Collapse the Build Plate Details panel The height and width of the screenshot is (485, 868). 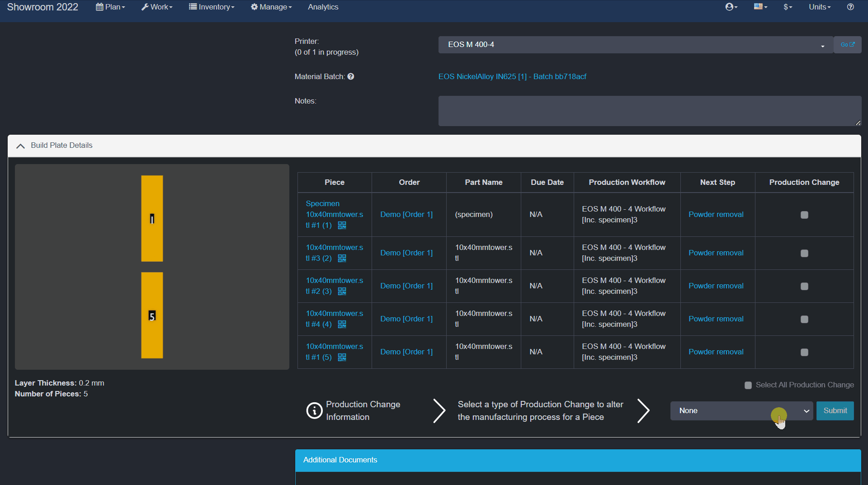click(20, 146)
